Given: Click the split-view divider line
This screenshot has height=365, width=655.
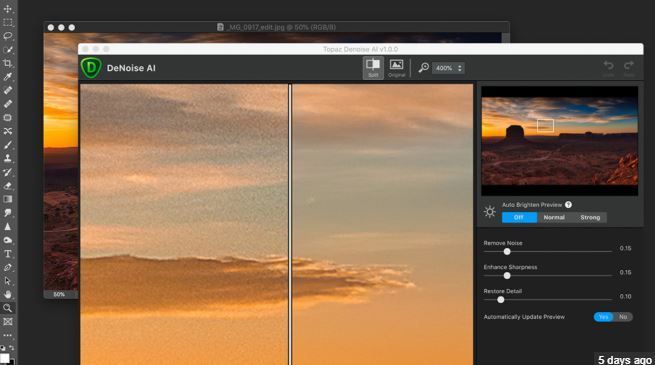Looking at the screenshot, I should pos(290,224).
